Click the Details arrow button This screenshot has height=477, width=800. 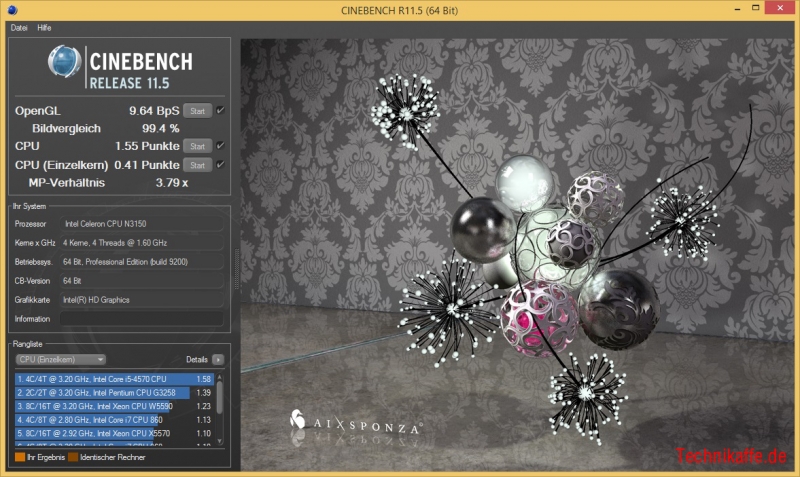[218, 360]
